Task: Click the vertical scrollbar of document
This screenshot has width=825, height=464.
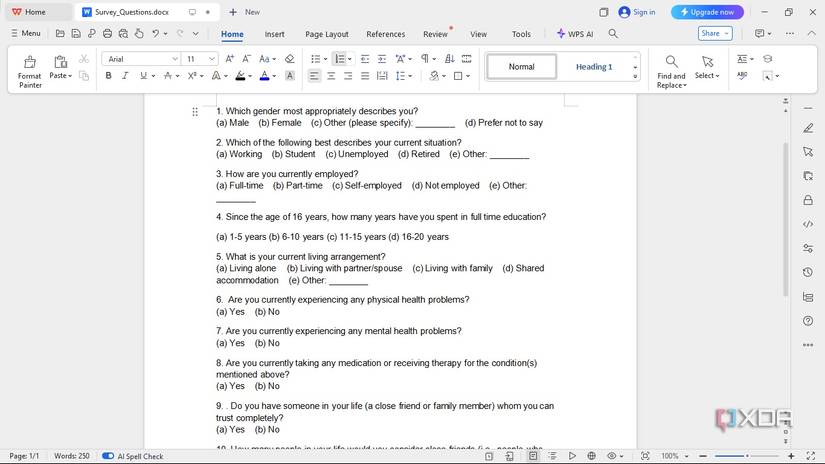Action: click(x=786, y=219)
